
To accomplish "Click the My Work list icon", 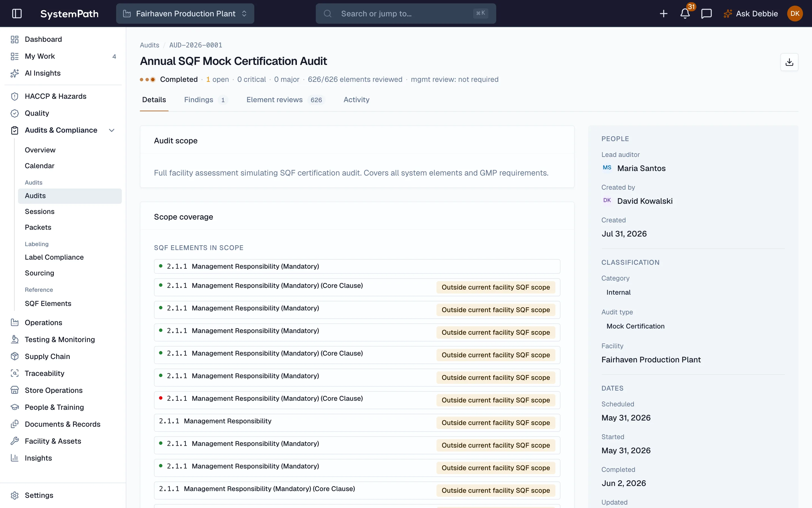I will [x=14, y=56].
